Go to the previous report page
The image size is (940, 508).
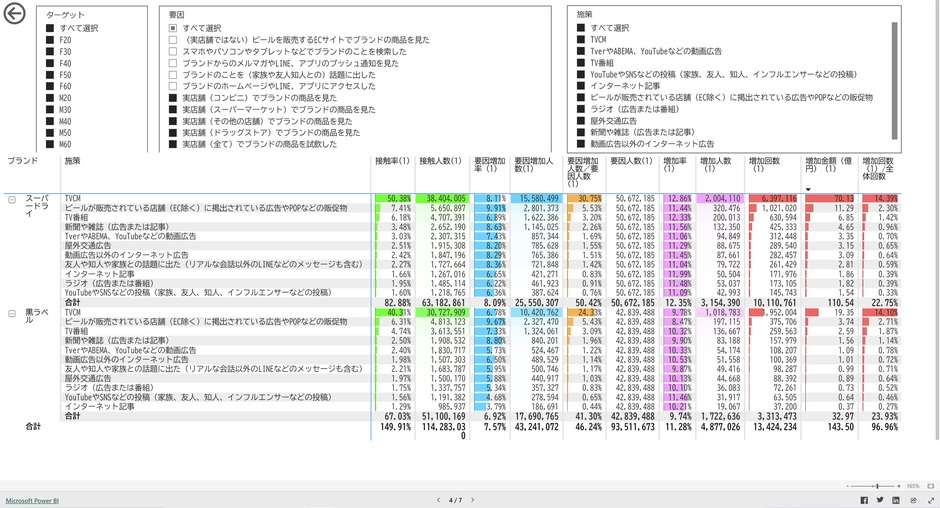(x=438, y=500)
